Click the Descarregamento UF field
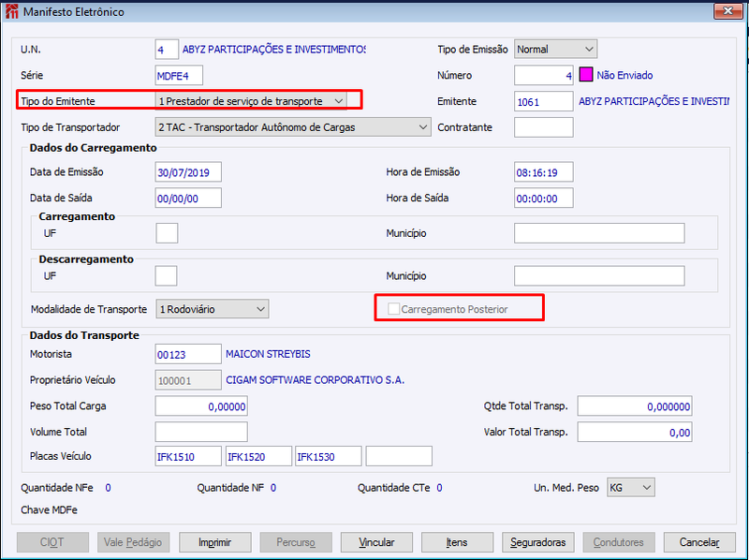This screenshot has width=749, height=560. click(x=167, y=275)
